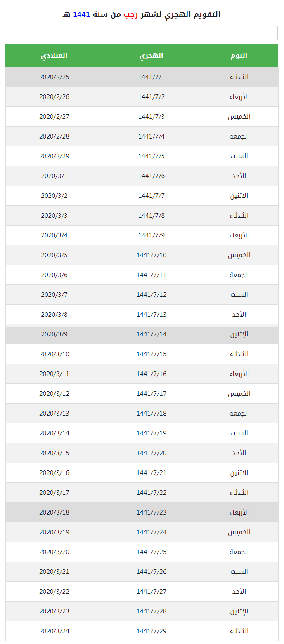
Task: Click the highlighted Hijri date 1441/7/14
Action: [x=151, y=334]
